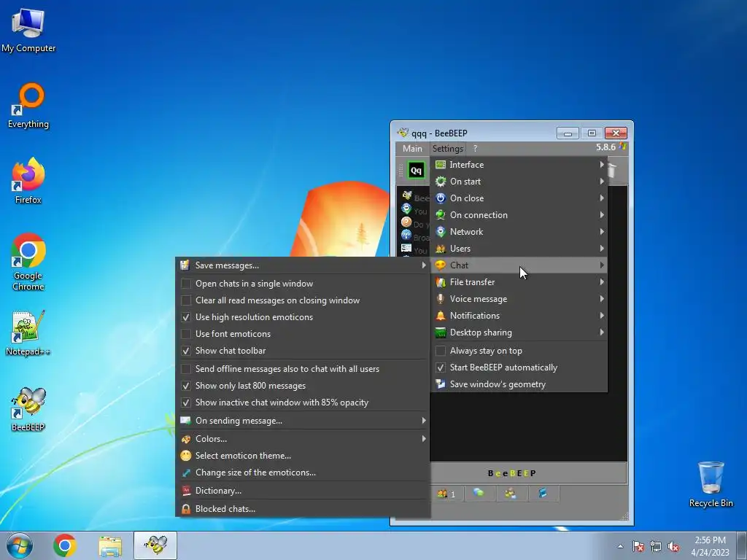The width and height of the screenshot is (747, 560).
Task: Uncheck Start BeeBEEP automatically
Action: click(441, 367)
